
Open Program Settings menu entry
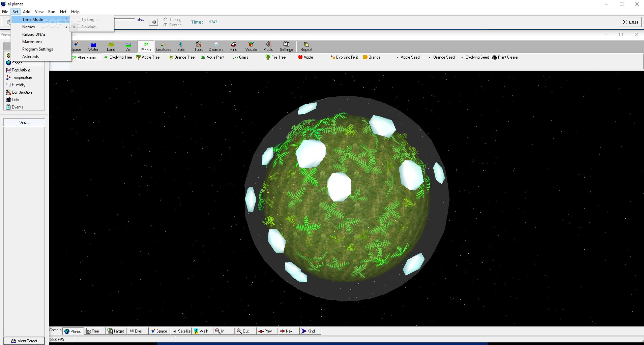point(40,49)
